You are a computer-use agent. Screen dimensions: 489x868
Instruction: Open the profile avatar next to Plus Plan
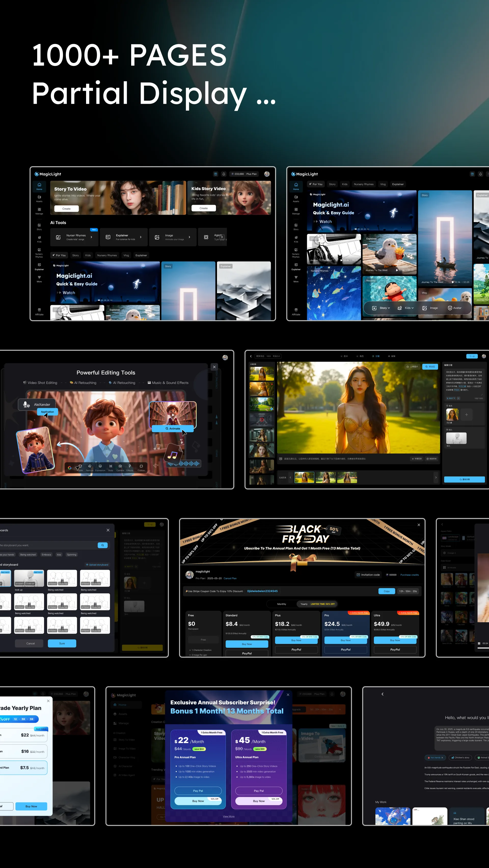point(267,174)
